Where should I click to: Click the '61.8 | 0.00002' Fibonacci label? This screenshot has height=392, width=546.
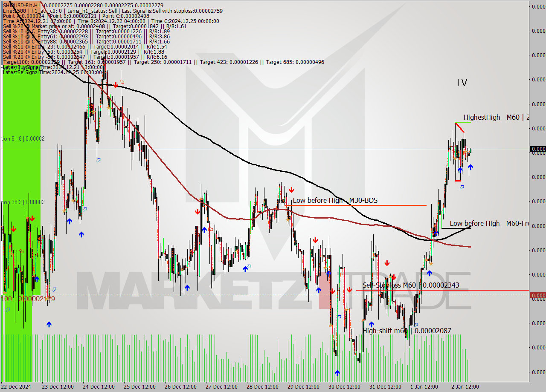coord(23,138)
